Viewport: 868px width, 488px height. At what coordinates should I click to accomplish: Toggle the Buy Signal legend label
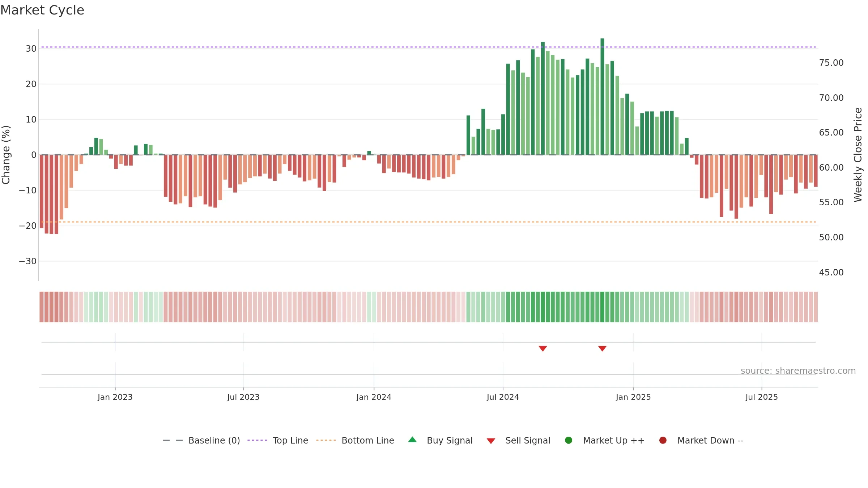pos(450,440)
